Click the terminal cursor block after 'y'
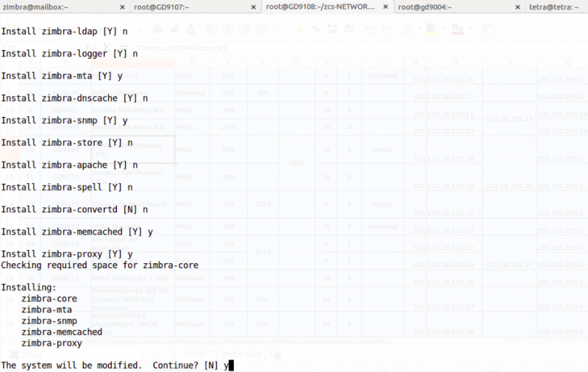 [231, 365]
